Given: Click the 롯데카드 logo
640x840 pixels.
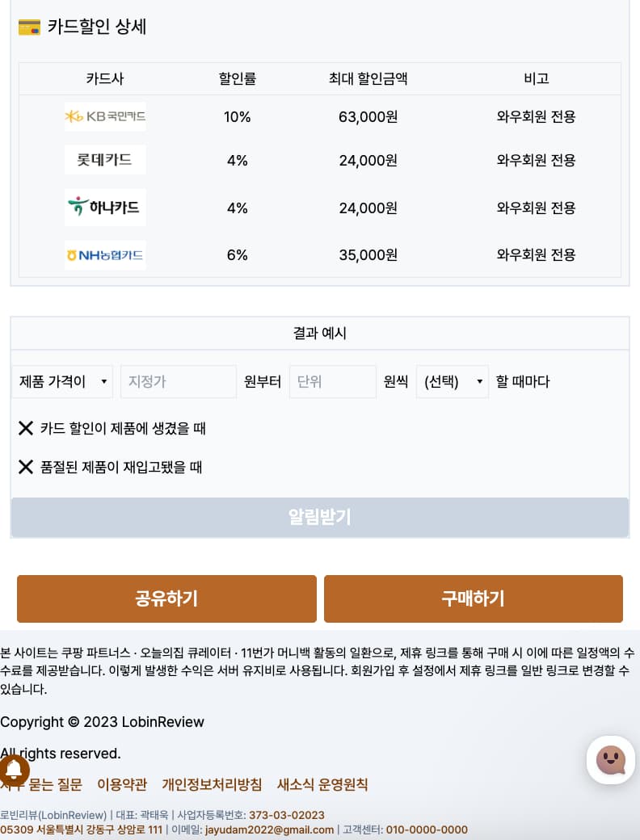Looking at the screenshot, I should [x=105, y=160].
